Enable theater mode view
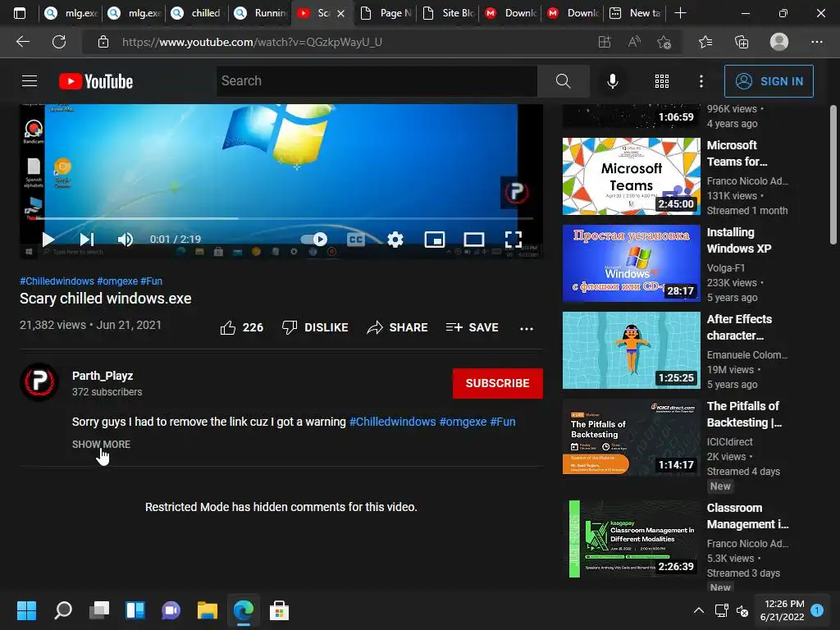This screenshot has width=840, height=630. pos(473,240)
